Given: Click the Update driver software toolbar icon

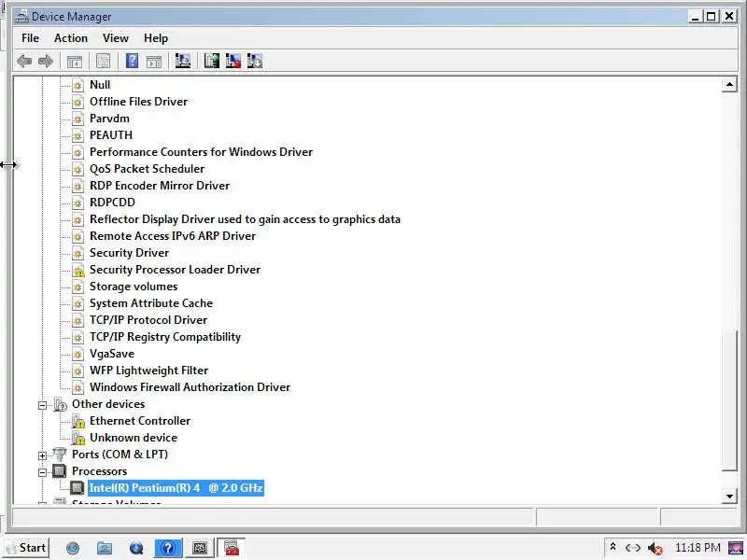Looking at the screenshot, I should [x=212, y=61].
